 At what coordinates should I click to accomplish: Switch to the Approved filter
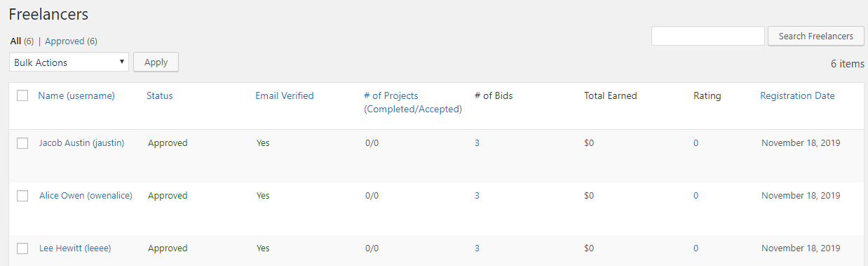[x=65, y=41]
